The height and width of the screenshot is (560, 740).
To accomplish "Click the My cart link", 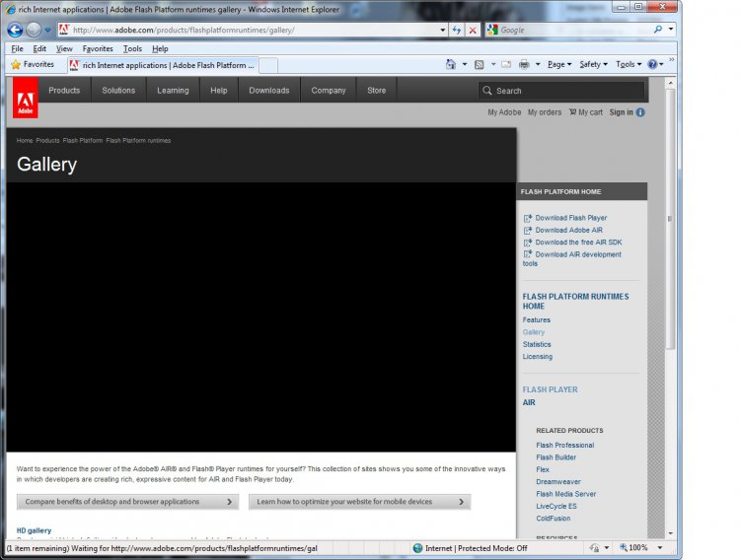I will pyautogui.click(x=586, y=112).
